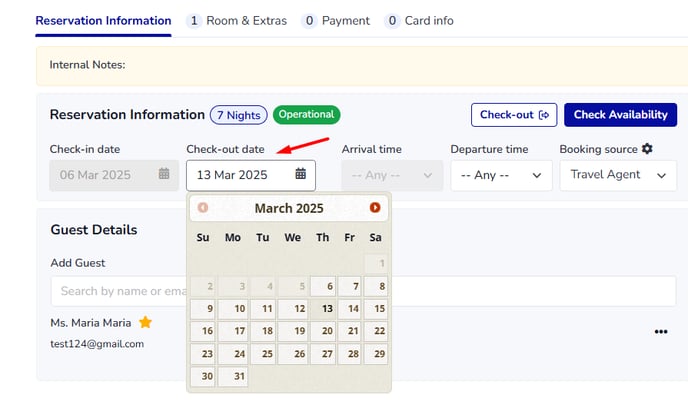Viewport: 688px width, 408px height.
Task: Open the Travel Agent booking source dropdown
Action: point(618,175)
